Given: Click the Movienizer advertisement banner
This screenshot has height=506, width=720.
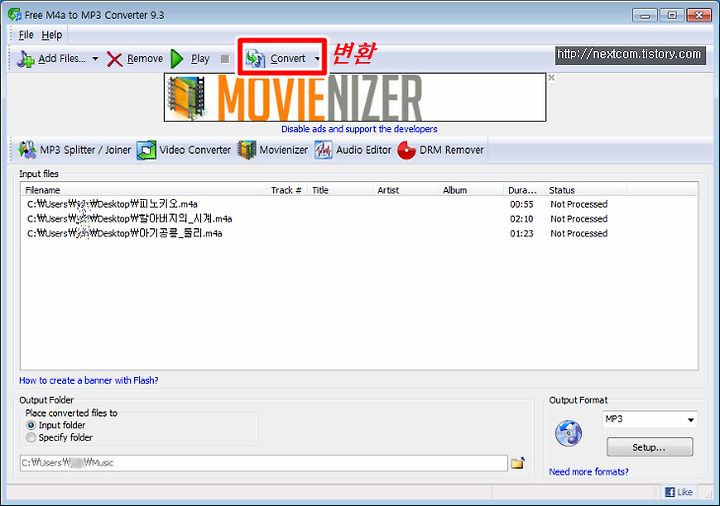Looking at the screenshot, I should (355, 97).
